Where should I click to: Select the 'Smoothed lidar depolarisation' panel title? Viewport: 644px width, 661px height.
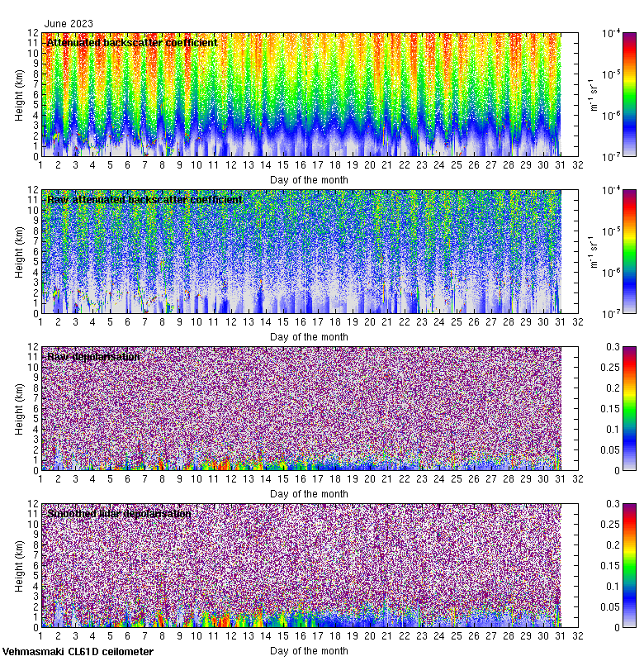(119, 513)
